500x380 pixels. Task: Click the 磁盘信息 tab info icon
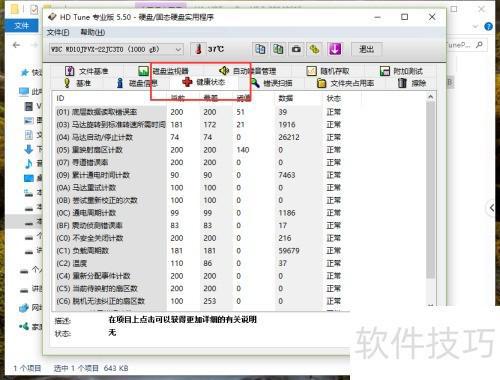[x=120, y=83]
